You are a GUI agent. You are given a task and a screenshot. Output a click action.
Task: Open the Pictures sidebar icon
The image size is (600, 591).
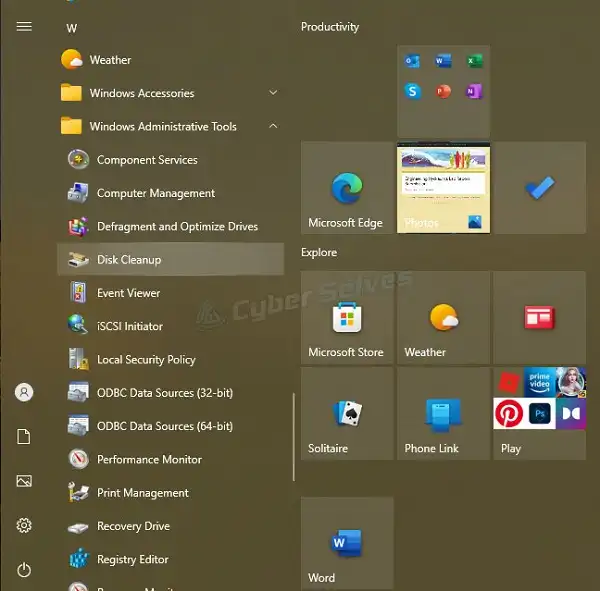click(x=24, y=481)
